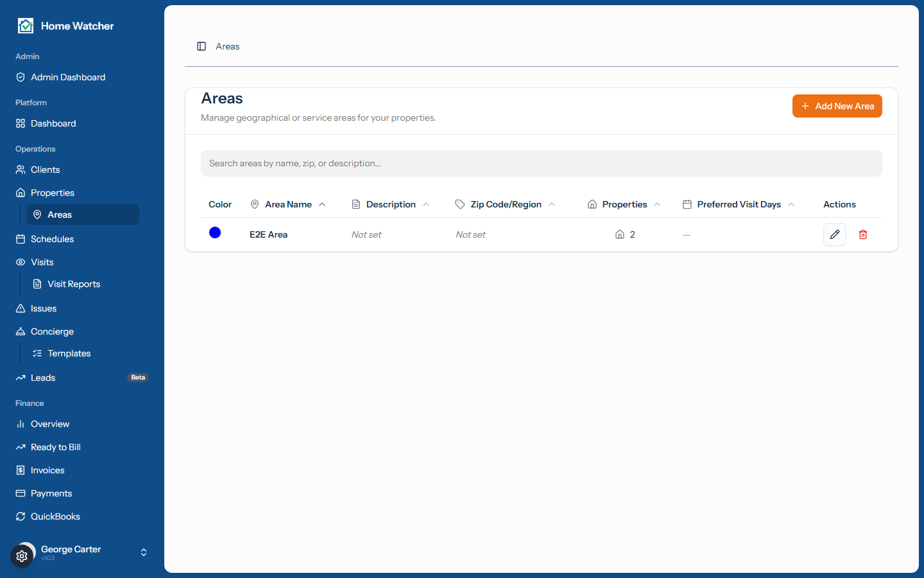Image resolution: width=924 pixels, height=578 pixels.
Task: Open QuickBooks integration
Action: (82, 516)
